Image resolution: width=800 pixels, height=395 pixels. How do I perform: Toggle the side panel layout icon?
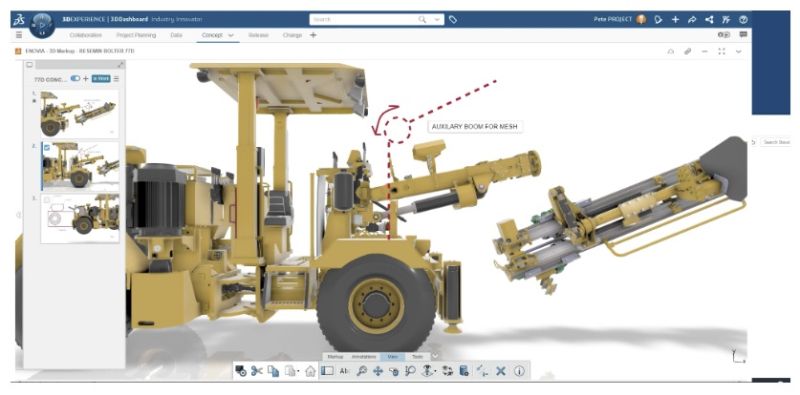327,371
